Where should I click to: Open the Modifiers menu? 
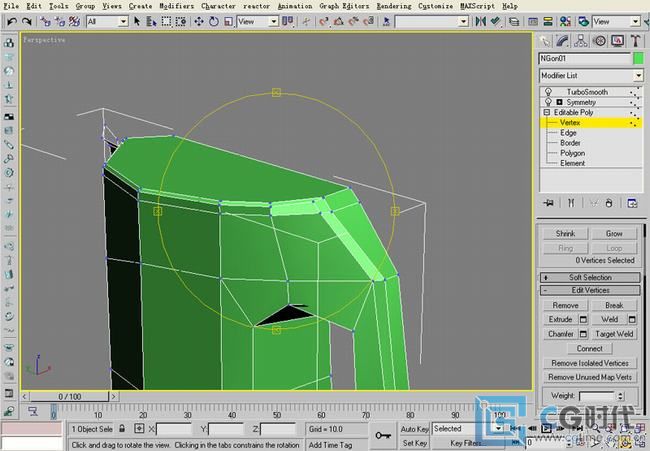tap(177, 6)
